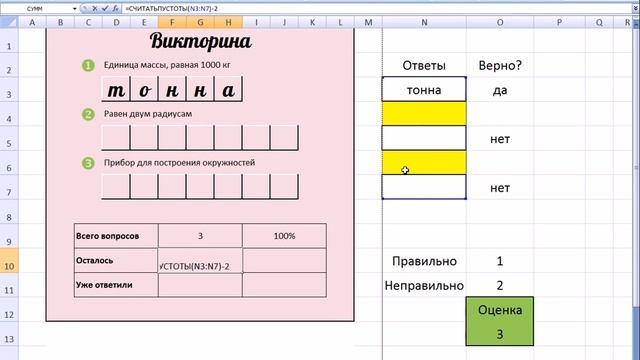
Task: Click question text Единица массы, равная 1000 кг
Action: tap(167, 65)
